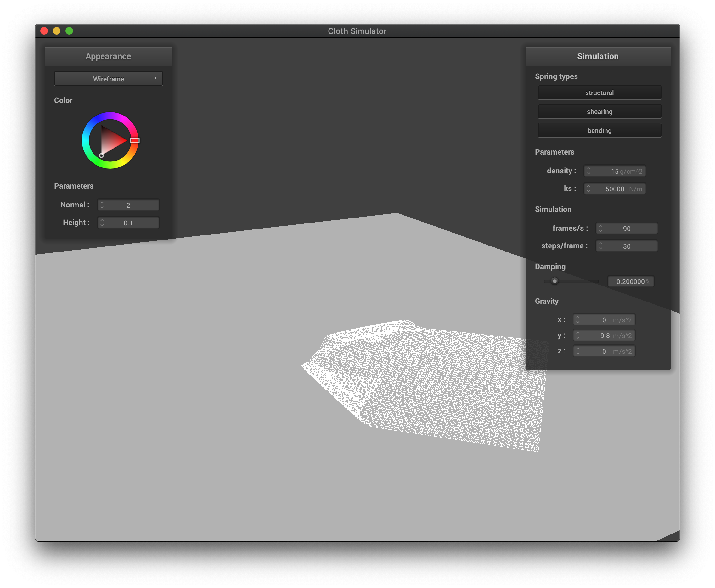Screen dimensions: 715x588
Task: Click the Normal parameter stepper arrows
Action: (x=102, y=205)
